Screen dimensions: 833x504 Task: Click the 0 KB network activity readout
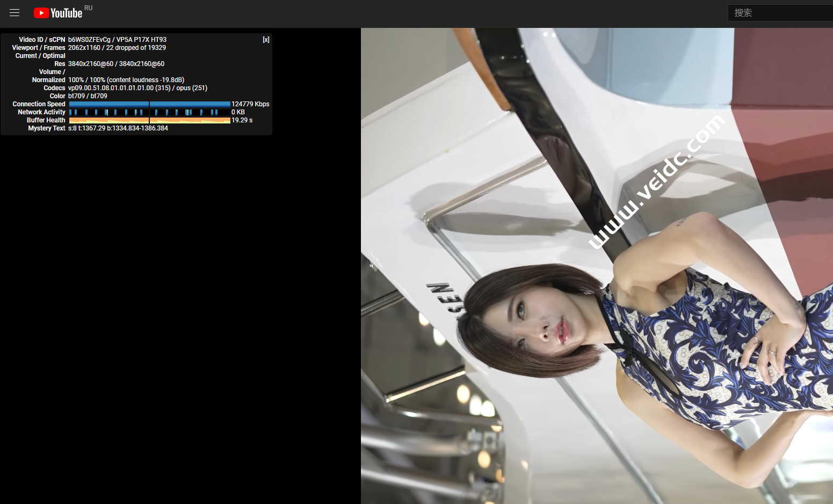click(x=238, y=112)
